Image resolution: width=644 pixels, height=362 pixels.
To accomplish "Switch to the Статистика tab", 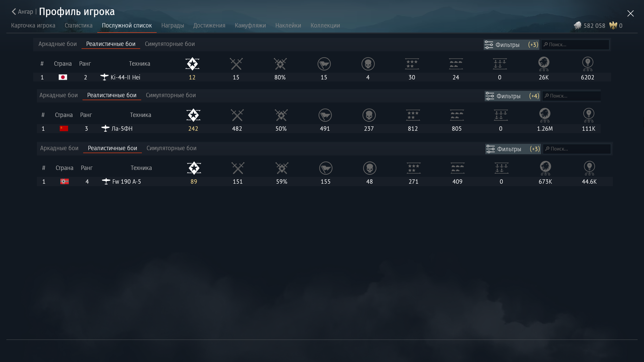I will coord(78,25).
